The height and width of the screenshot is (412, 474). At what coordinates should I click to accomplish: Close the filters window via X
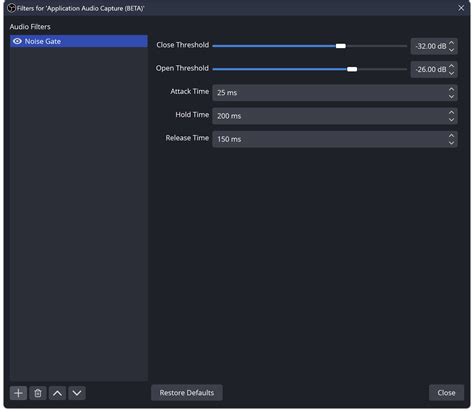coord(461,8)
